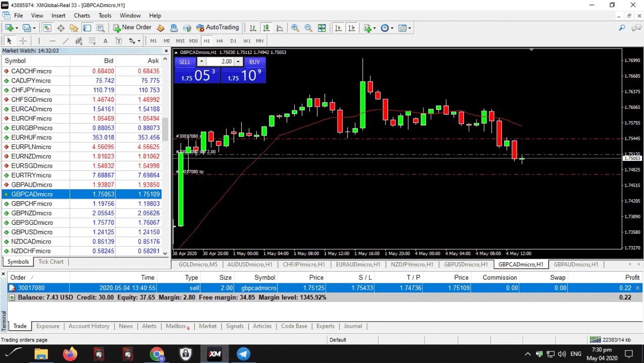Close order 30017080 with the x
This screenshot has height=363, width=644.
tap(637, 288)
